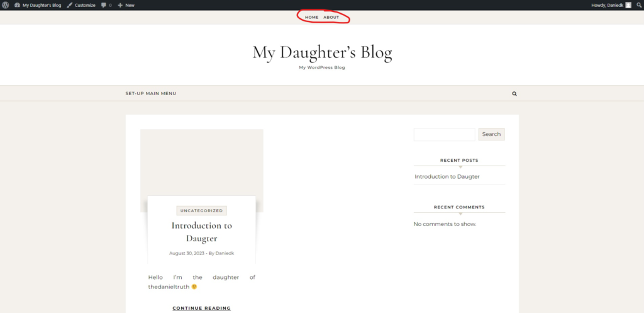Viewport: 644px width, 313px height.
Task: Open the Customize theme editor
Action: pos(81,5)
